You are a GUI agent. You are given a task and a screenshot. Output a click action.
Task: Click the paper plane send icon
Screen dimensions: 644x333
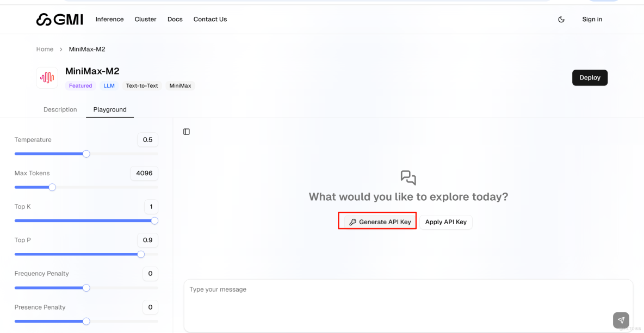[x=621, y=320]
